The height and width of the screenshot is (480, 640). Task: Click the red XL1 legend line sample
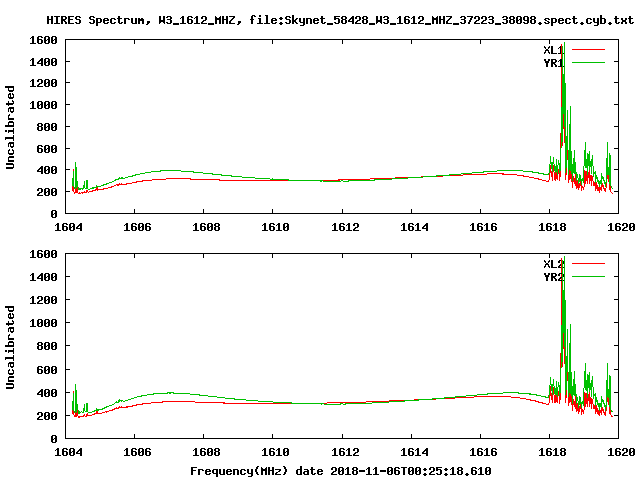click(x=588, y=50)
